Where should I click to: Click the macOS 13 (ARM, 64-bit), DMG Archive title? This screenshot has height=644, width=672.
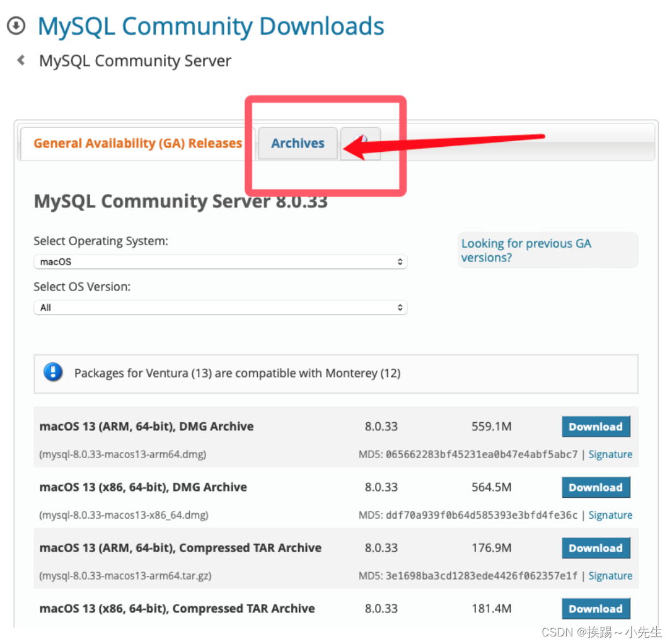click(147, 427)
